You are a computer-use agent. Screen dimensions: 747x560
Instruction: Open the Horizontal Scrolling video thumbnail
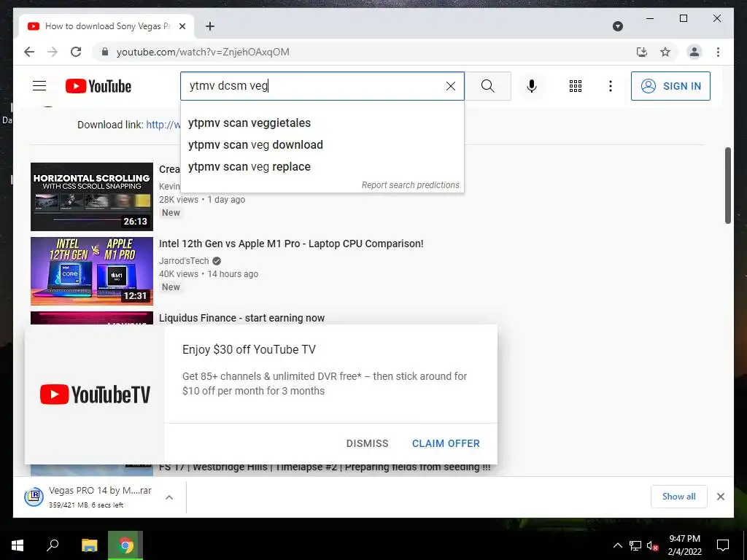click(x=91, y=197)
